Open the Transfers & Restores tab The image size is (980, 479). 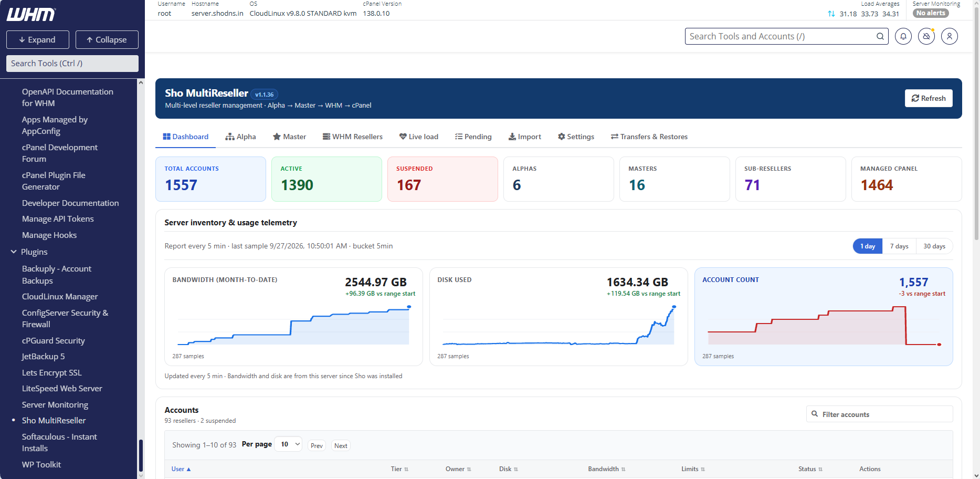coord(649,137)
